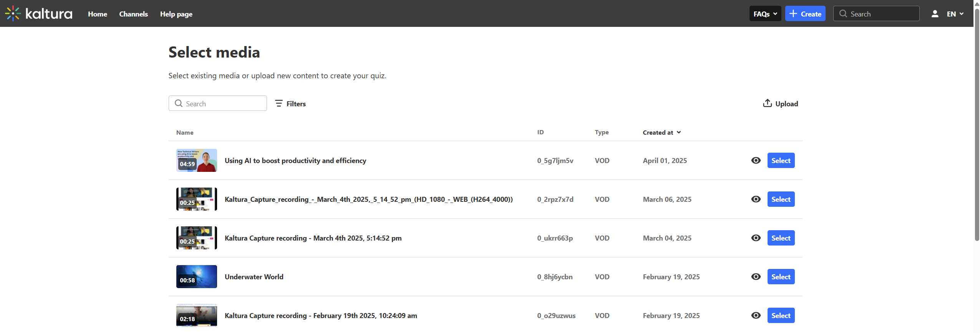The image size is (980, 333).
Task: Preview the February 19th Kaltura Capture recording
Action: (756, 315)
